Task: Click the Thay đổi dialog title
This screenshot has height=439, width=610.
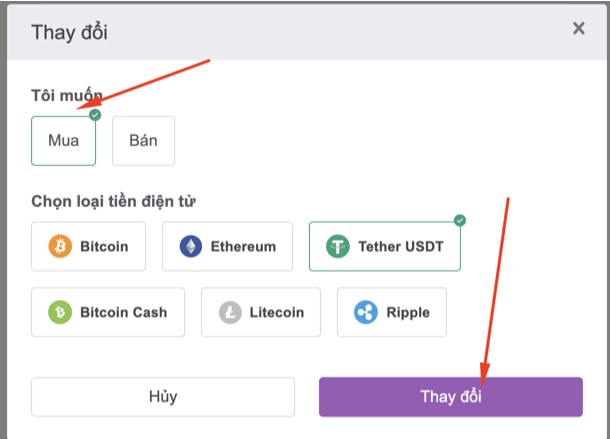Action: coord(69,32)
